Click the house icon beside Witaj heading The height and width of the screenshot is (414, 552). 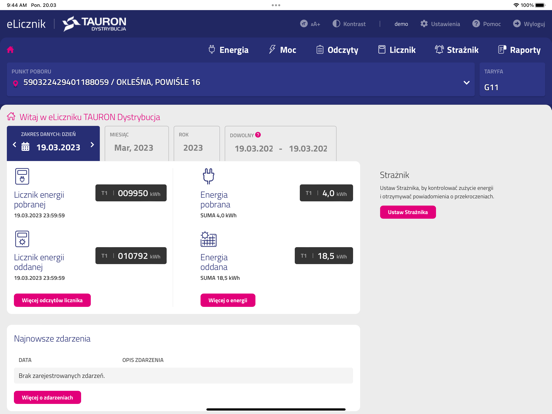pos(11,116)
